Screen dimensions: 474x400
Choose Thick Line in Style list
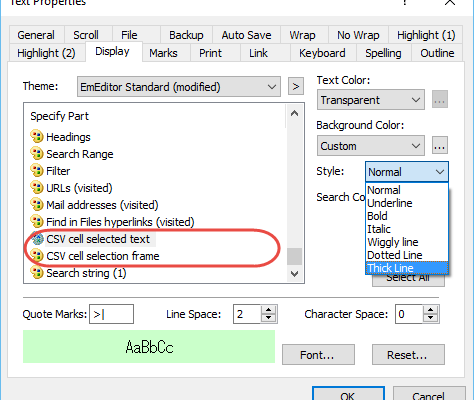click(407, 268)
